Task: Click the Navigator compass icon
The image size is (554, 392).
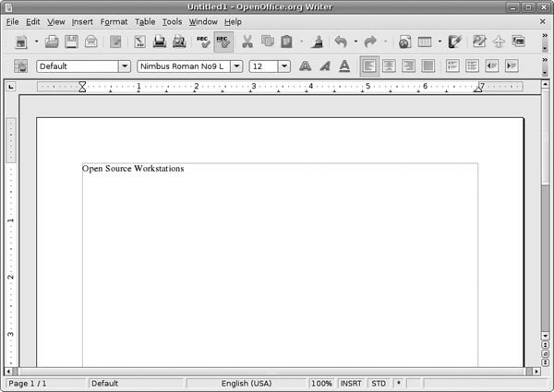Action: point(499,42)
